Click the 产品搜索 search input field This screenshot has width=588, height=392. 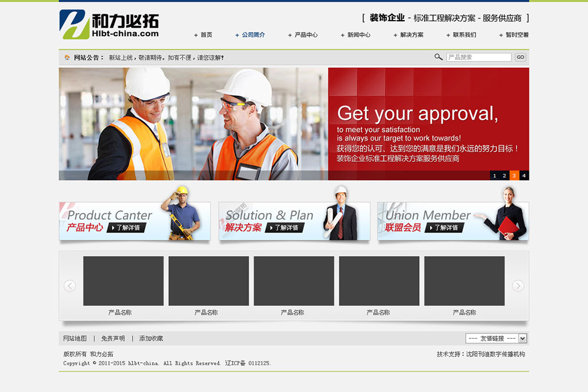pyautogui.click(x=478, y=57)
